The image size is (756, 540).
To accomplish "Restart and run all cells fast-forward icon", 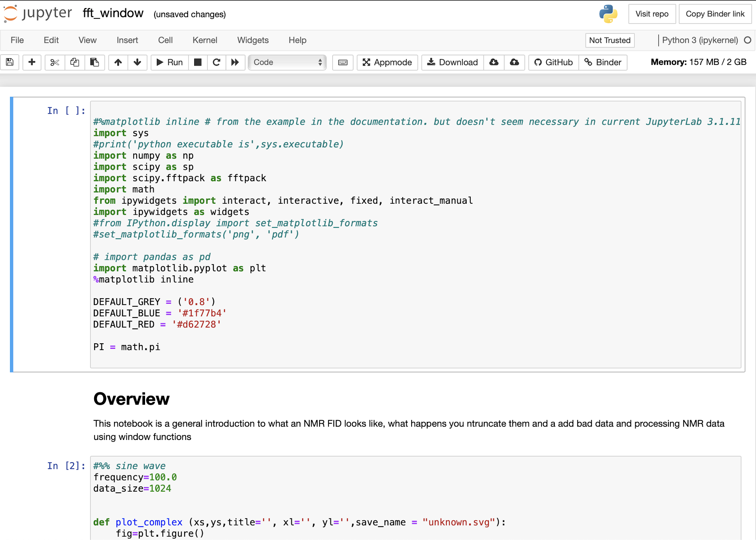I will tap(235, 62).
